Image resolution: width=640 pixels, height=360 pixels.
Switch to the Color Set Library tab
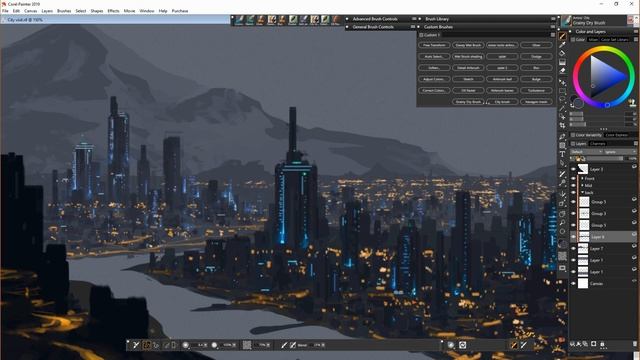[614, 40]
